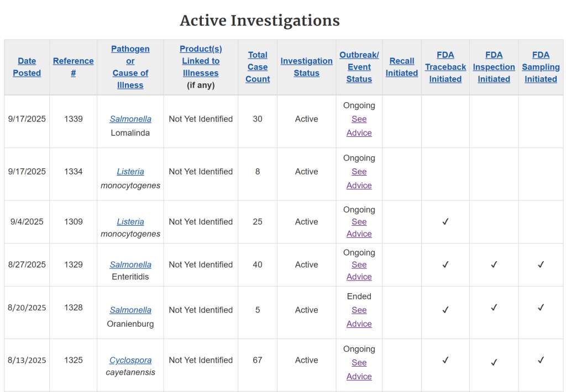
Task: Open Salmonella link for Enteritidis row
Action: click(130, 264)
